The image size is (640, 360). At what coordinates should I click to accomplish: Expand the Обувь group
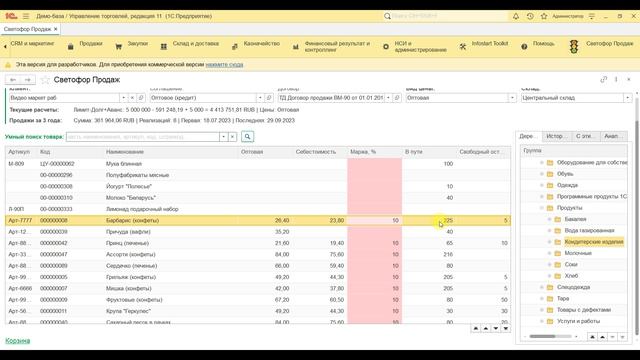coord(542,174)
